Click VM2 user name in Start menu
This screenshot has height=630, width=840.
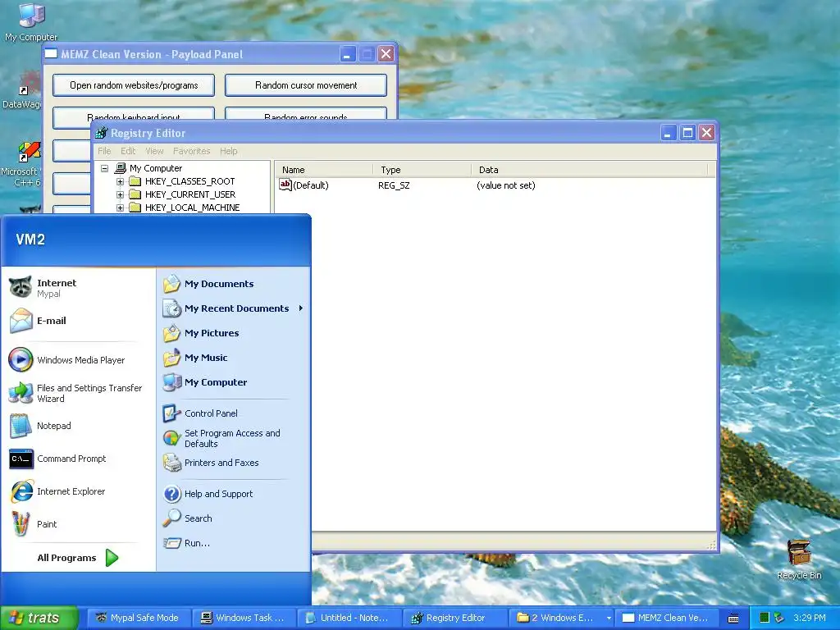pyautogui.click(x=30, y=240)
